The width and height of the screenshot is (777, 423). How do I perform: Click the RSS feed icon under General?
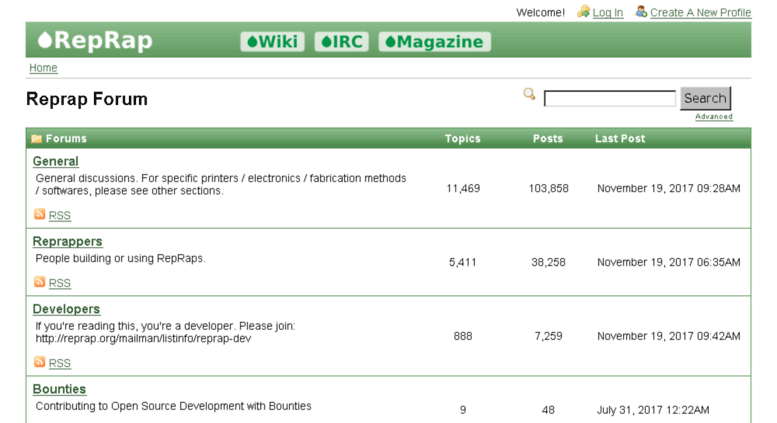point(40,214)
